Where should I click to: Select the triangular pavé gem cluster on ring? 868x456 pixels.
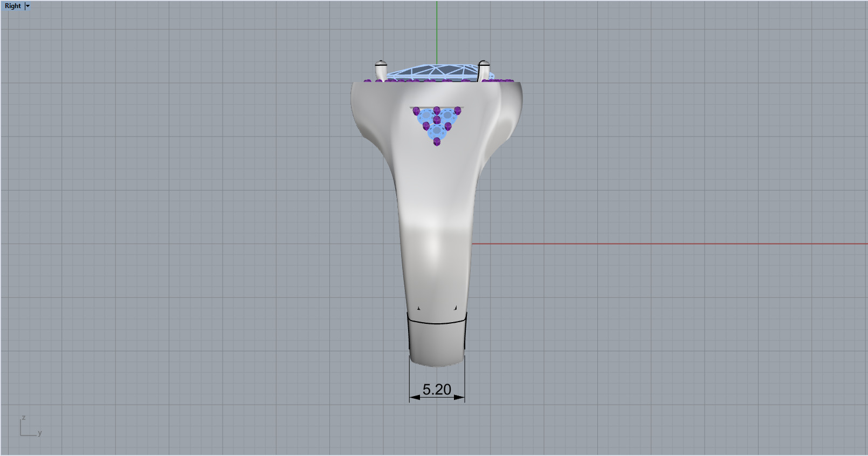tap(437, 125)
